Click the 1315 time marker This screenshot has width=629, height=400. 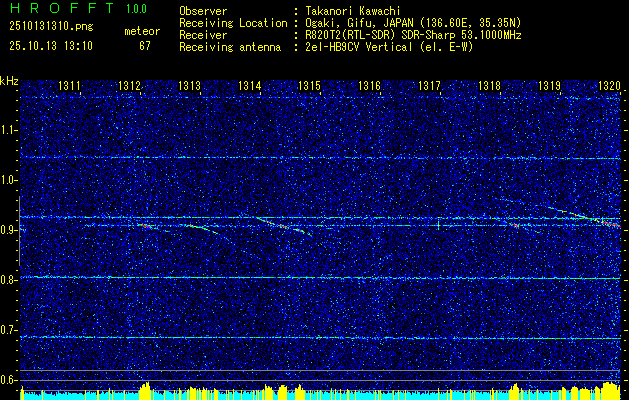[310, 85]
